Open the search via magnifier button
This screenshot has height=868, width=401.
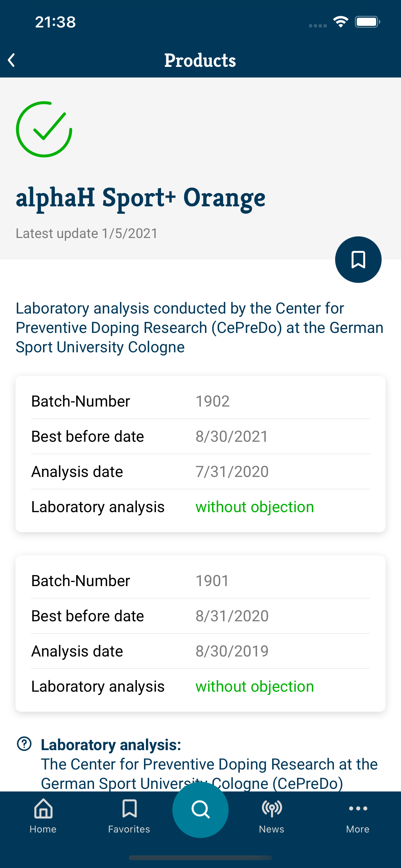[x=200, y=809]
